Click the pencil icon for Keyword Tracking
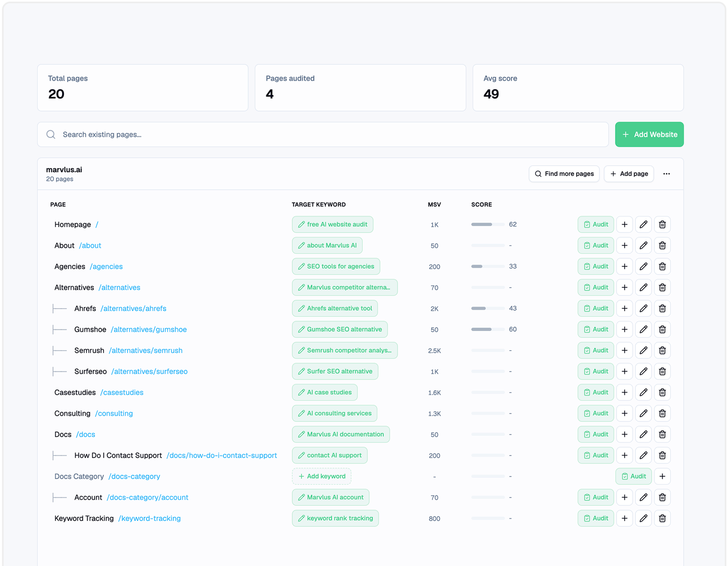Viewport: 728px width, 566px height. pos(643,518)
